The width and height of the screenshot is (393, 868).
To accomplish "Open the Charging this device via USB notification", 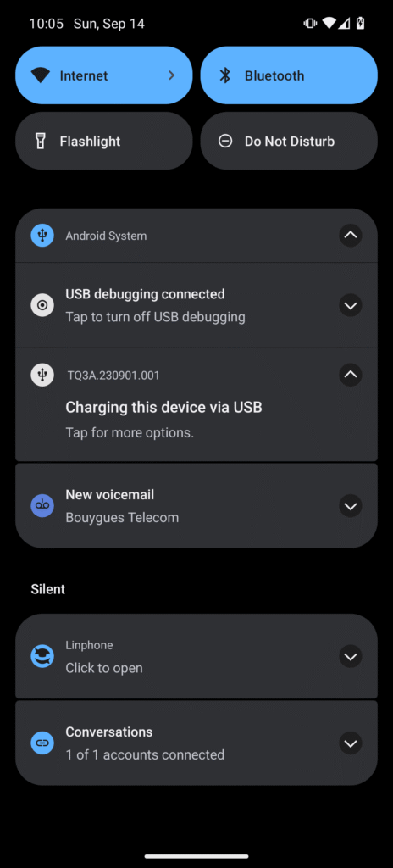I will click(196, 404).
